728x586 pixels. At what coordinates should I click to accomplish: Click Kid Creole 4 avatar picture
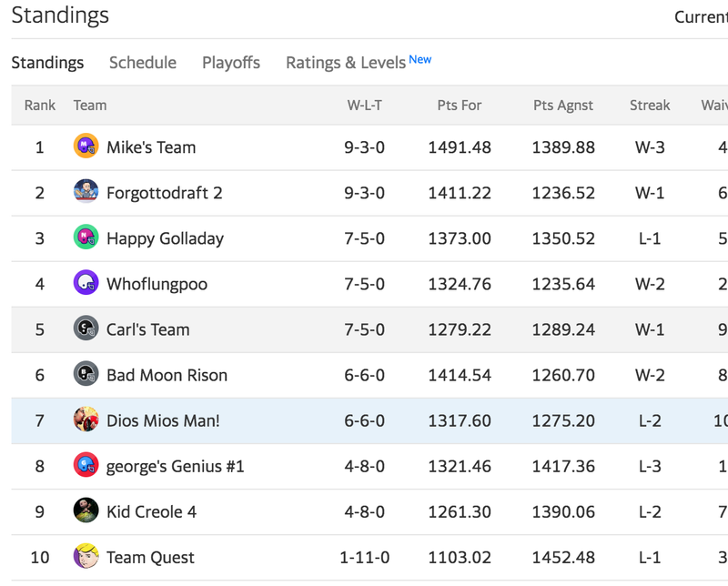86,510
